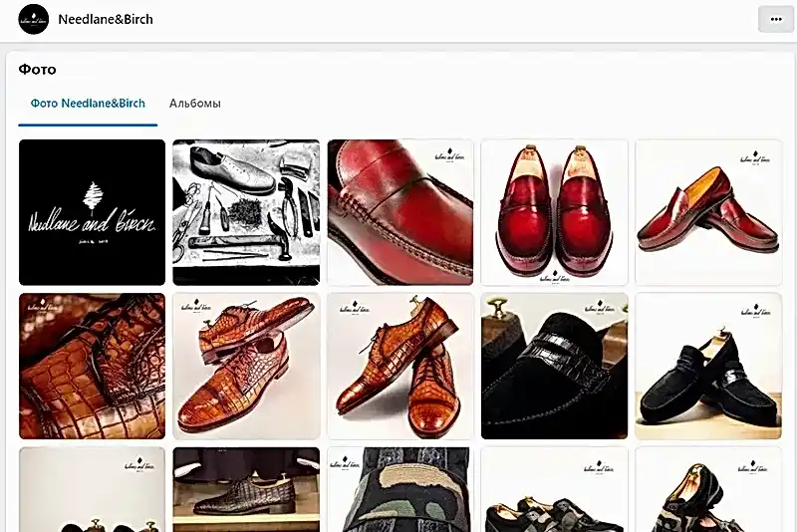Click the Needlane&Birch round profile avatar
797x532 pixels.
[x=33, y=19]
